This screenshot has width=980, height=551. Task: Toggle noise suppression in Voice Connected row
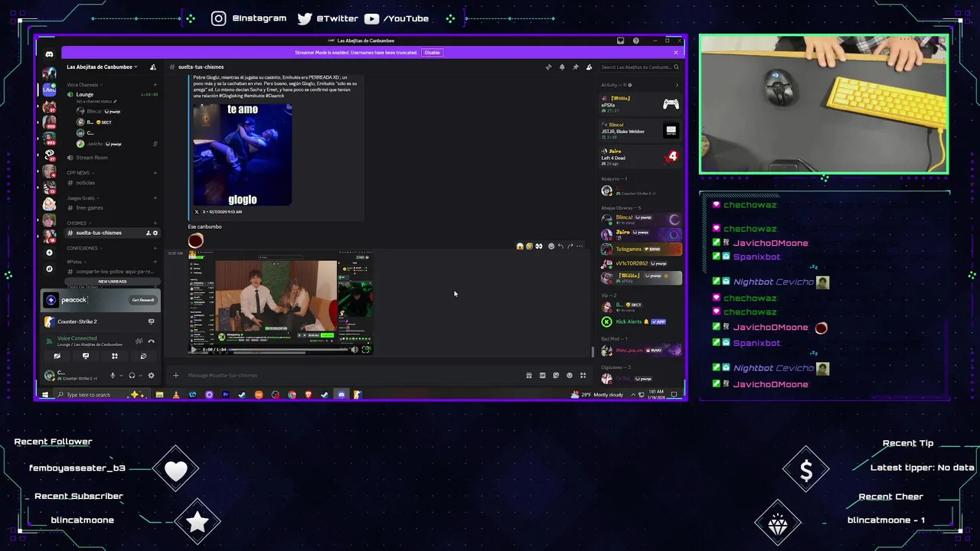tap(139, 341)
